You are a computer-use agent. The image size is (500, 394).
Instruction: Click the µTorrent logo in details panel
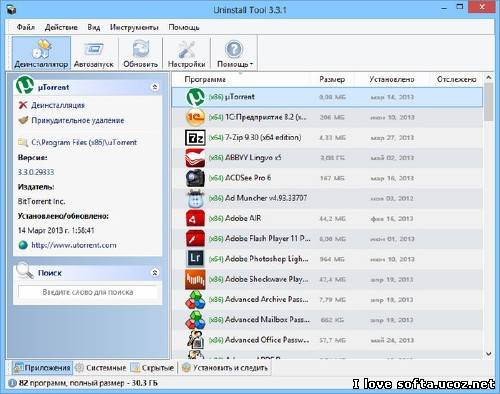[25, 86]
